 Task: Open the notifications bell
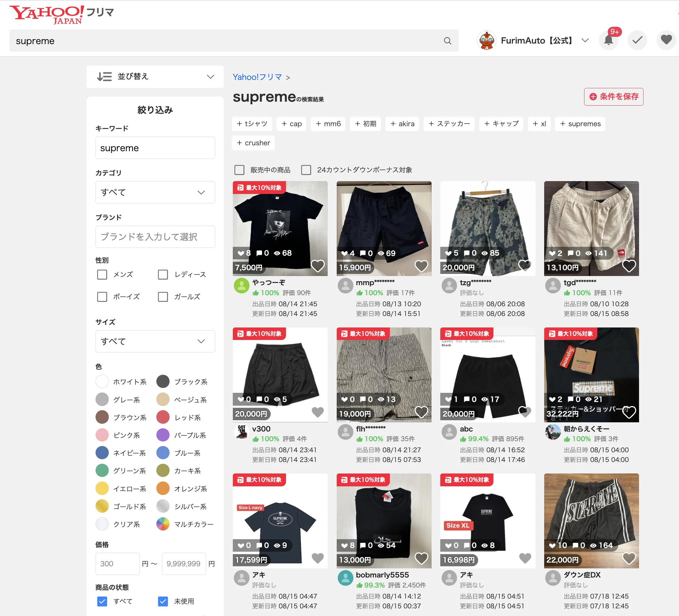coord(608,40)
